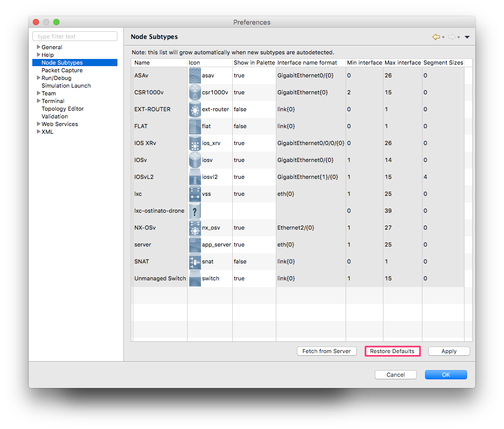Click the nx_osv icon
This screenshot has height=429, width=504.
coord(195,228)
